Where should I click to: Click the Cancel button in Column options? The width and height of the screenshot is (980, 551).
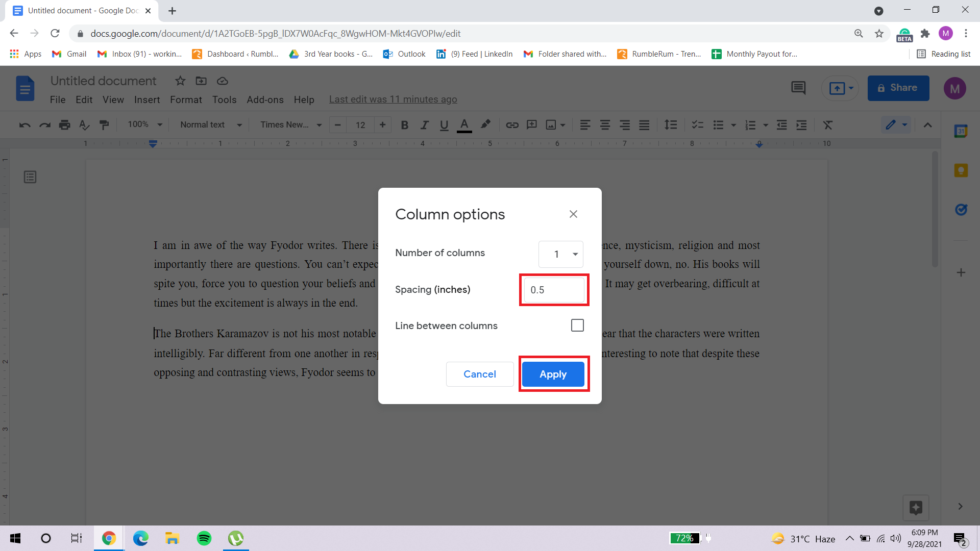click(480, 373)
